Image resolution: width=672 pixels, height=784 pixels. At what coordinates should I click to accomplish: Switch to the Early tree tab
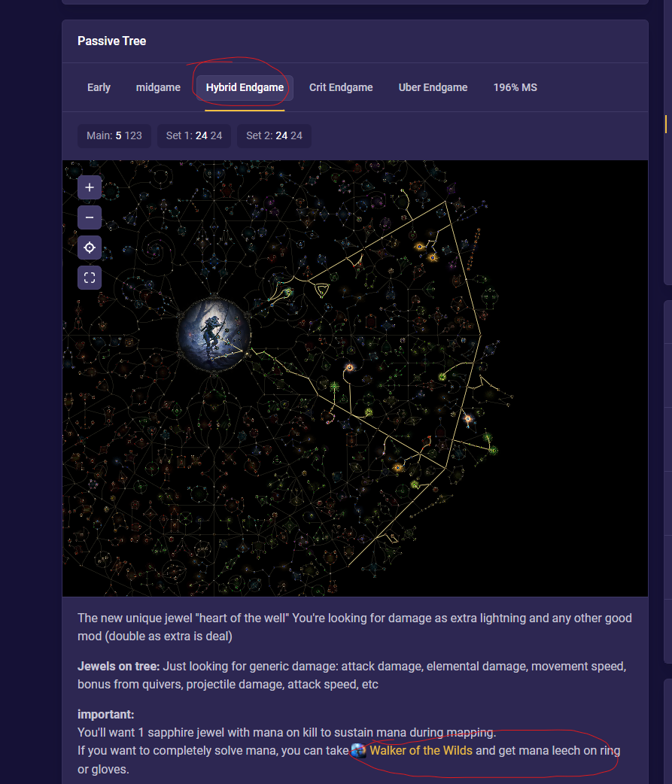[99, 87]
